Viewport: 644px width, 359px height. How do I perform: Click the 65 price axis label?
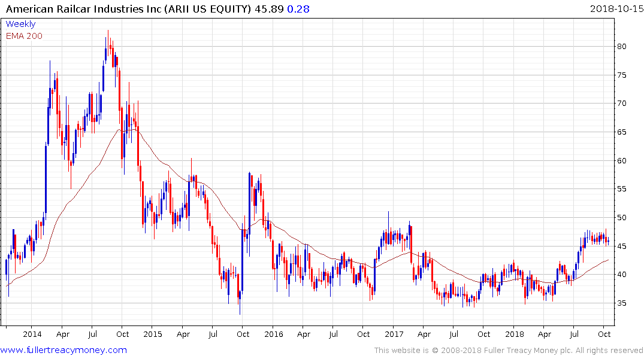[x=622, y=132]
